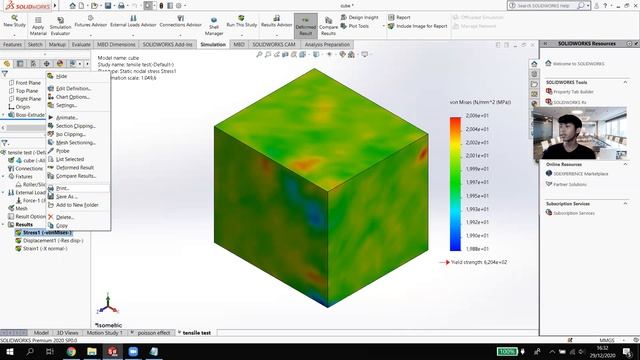Image resolution: width=640 pixels, height=360 pixels.
Task: Click Include Image for Report
Action: (x=418, y=26)
